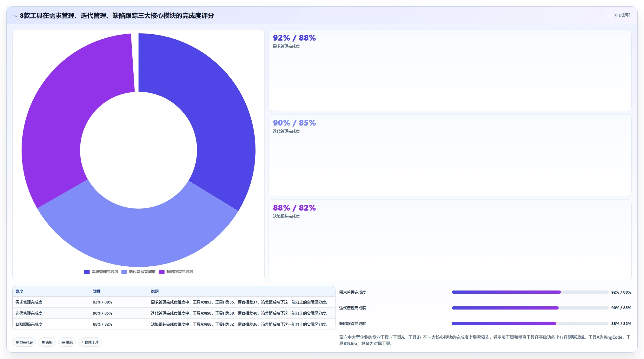Screen dimensions: 644x359
Task: Click the 说明 table column header
Action: (x=155, y=291)
